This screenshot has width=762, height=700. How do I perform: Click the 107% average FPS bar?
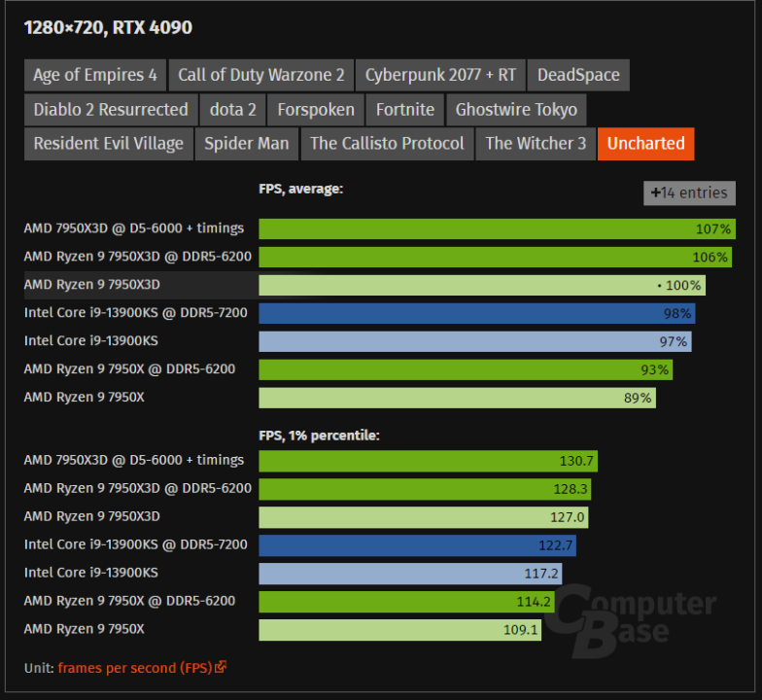click(498, 229)
